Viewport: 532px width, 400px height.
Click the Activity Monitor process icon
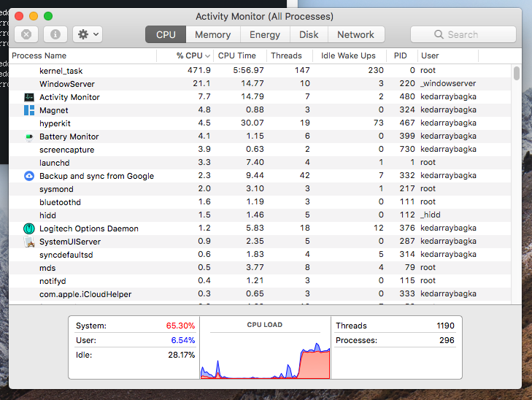(29, 97)
